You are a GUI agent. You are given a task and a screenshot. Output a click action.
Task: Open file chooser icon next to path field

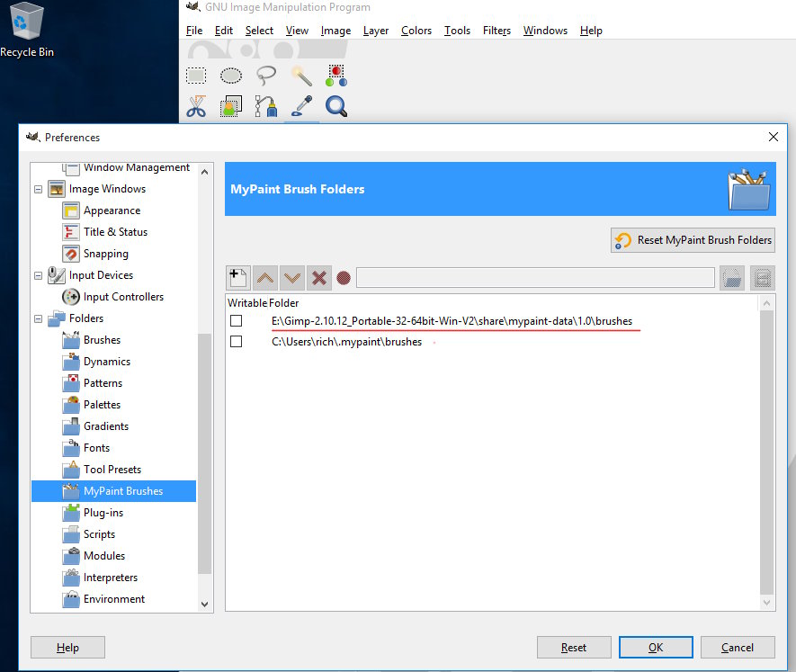coord(732,278)
